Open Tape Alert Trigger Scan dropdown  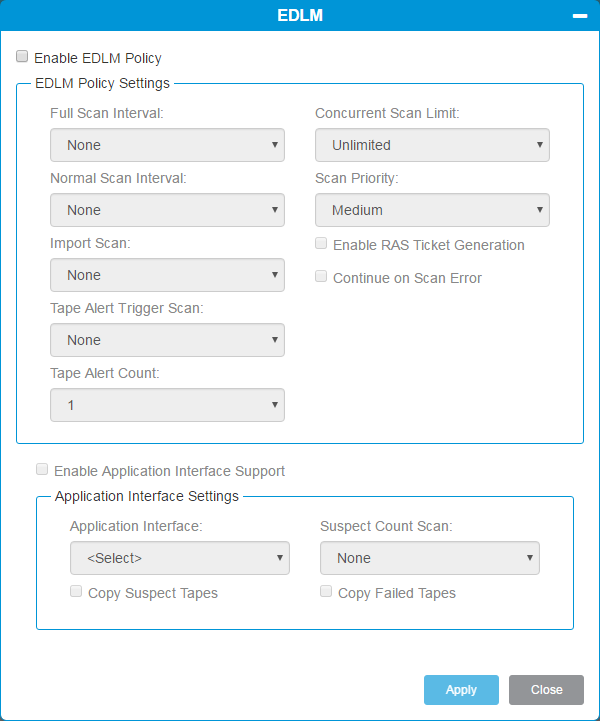(x=167, y=340)
